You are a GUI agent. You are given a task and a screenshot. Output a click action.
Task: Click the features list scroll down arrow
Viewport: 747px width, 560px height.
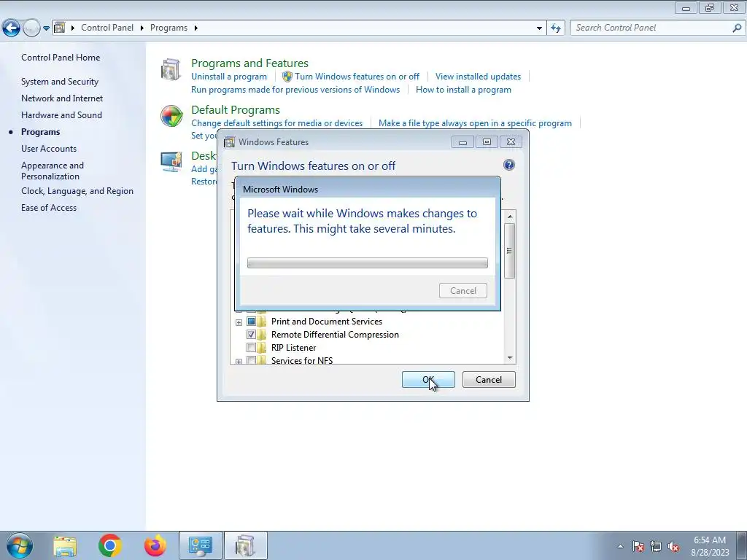[x=510, y=358]
